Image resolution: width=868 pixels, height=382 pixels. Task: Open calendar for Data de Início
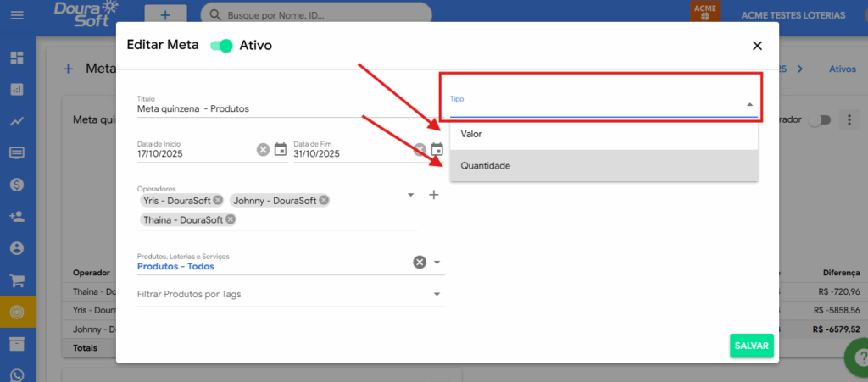coord(281,150)
